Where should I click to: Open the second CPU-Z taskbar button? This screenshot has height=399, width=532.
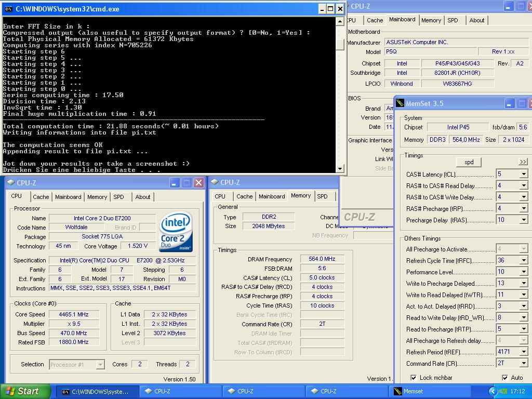tap(263, 392)
